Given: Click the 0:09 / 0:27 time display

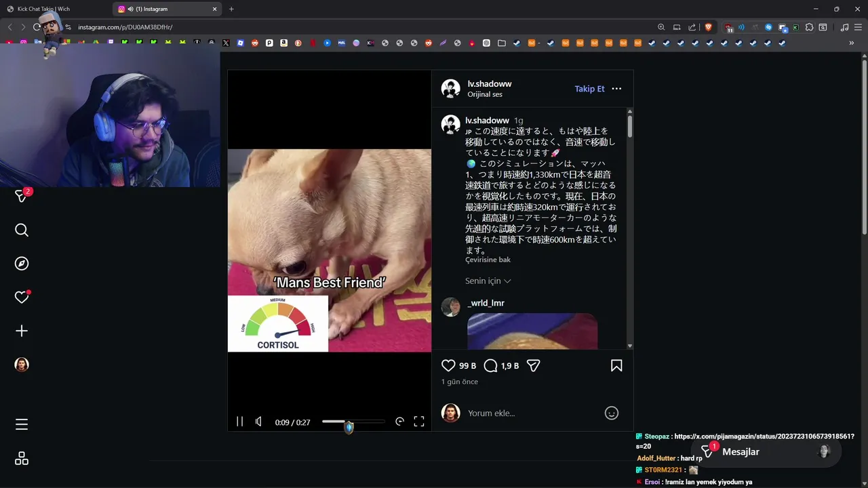Looking at the screenshot, I should tap(292, 422).
